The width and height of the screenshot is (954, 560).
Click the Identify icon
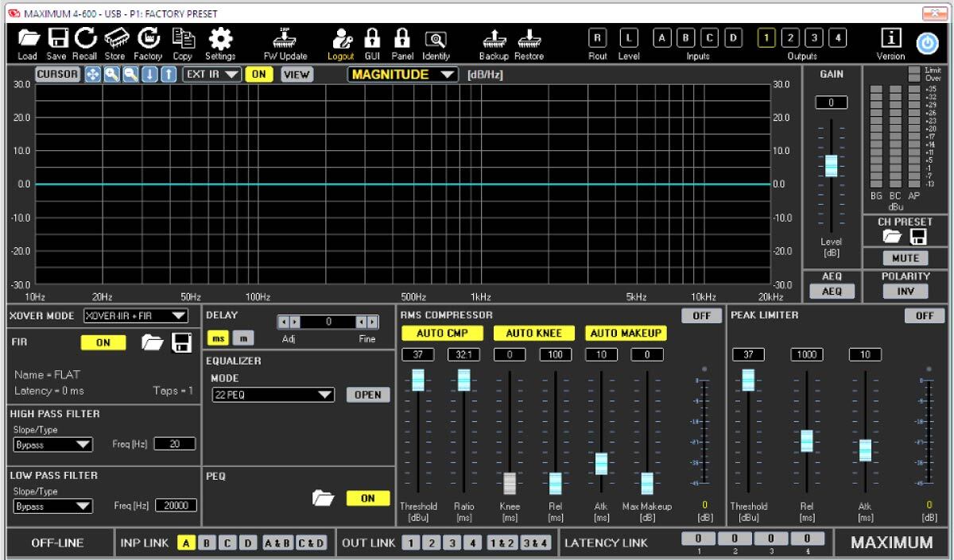pos(436,38)
